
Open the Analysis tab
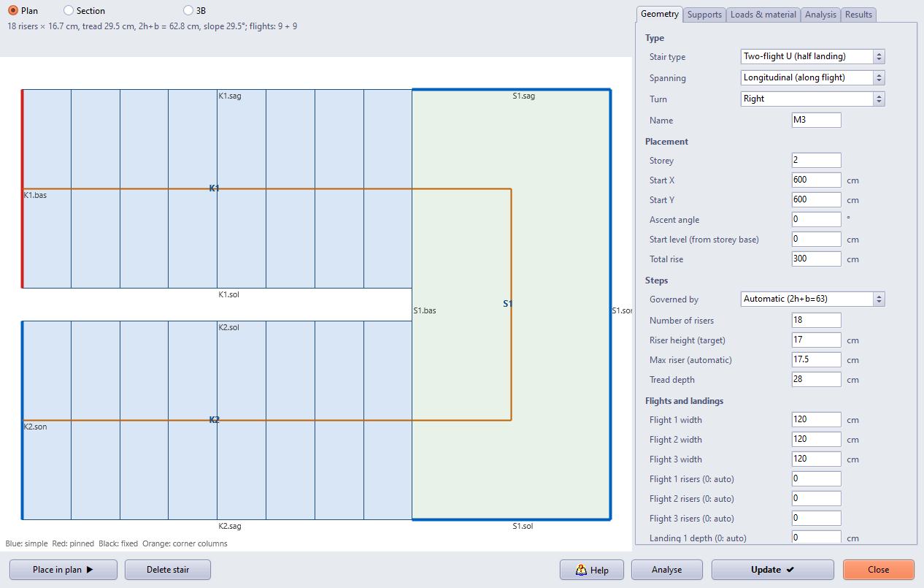[x=821, y=15]
